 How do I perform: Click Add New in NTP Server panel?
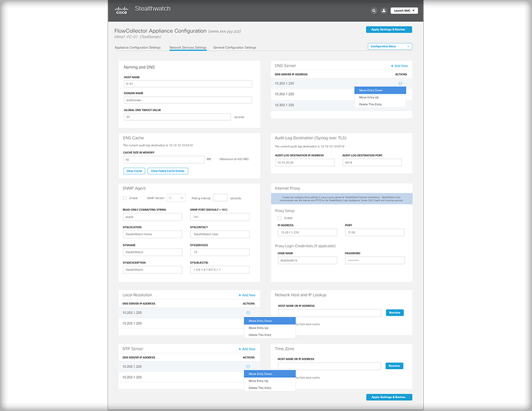click(247, 349)
